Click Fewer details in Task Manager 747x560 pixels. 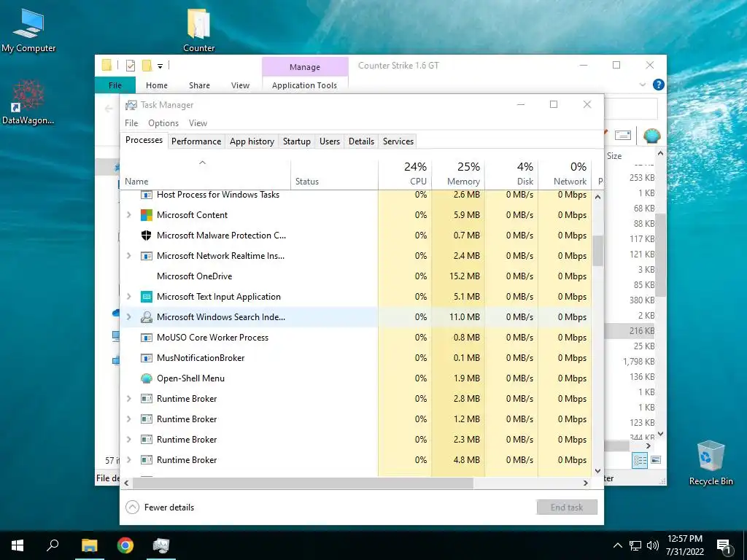point(160,507)
